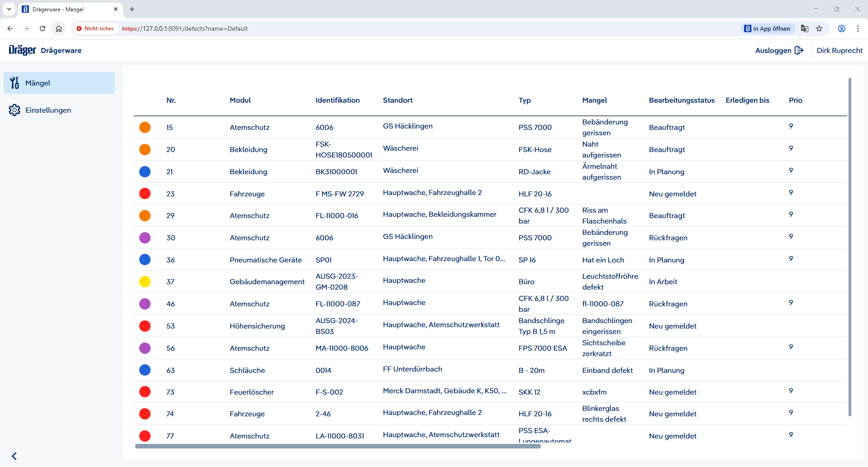Click the Ausloggen logout button
The image size is (868, 467).
click(779, 50)
